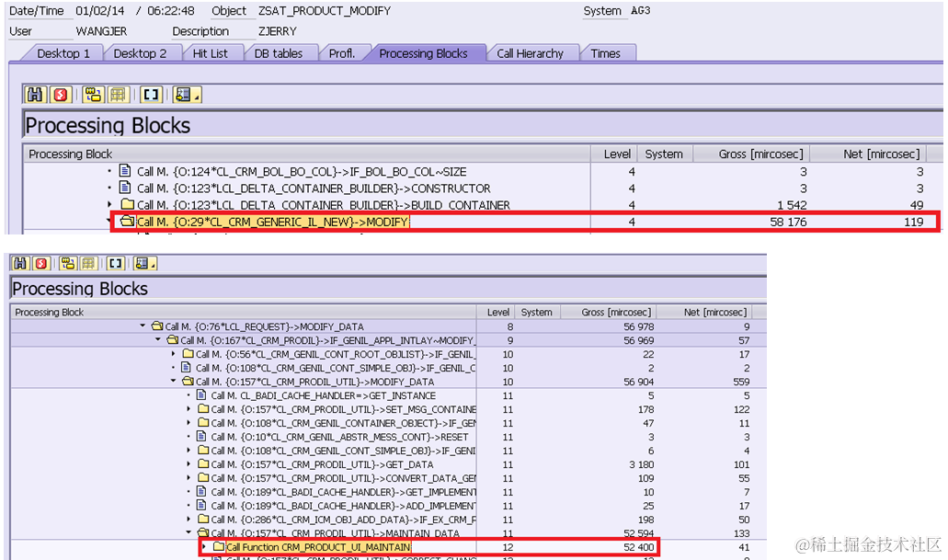948x560 pixels.
Task: Expand the CL_CRM_PRODIL_UTIL GET_DATA node
Action: tap(188, 464)
